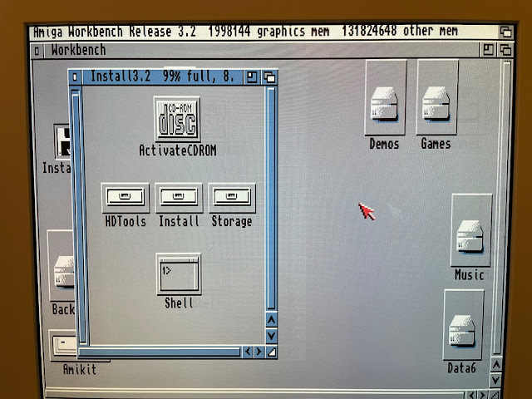
Task: Click the Storage label text
Action: click(x=232, y=221)
